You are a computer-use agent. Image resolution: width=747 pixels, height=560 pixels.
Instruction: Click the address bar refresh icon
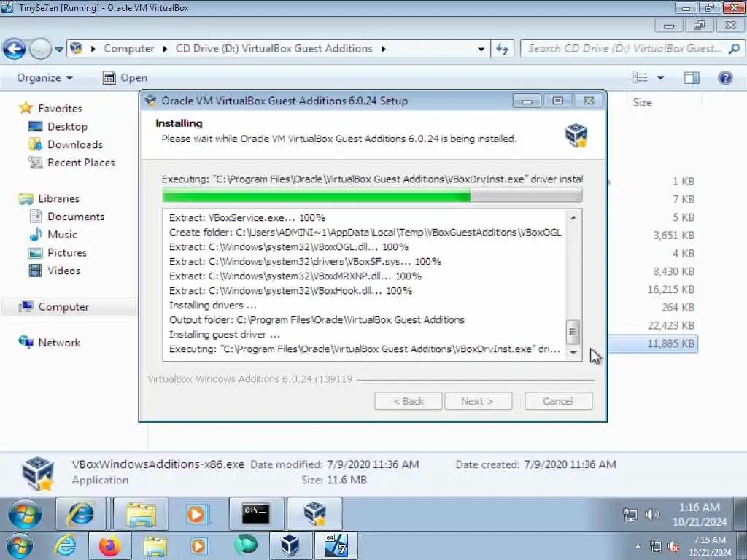503,49
